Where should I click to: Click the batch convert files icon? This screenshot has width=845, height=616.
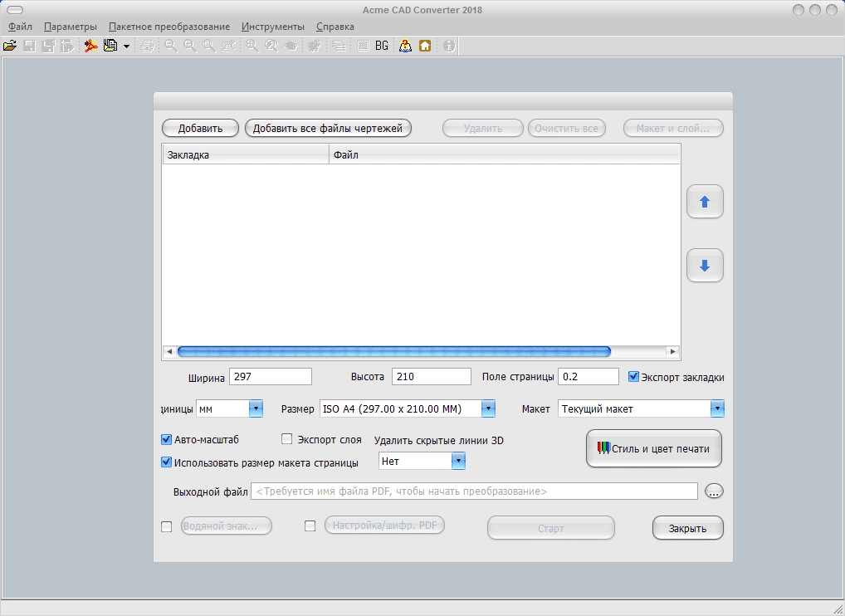[110, 46]
